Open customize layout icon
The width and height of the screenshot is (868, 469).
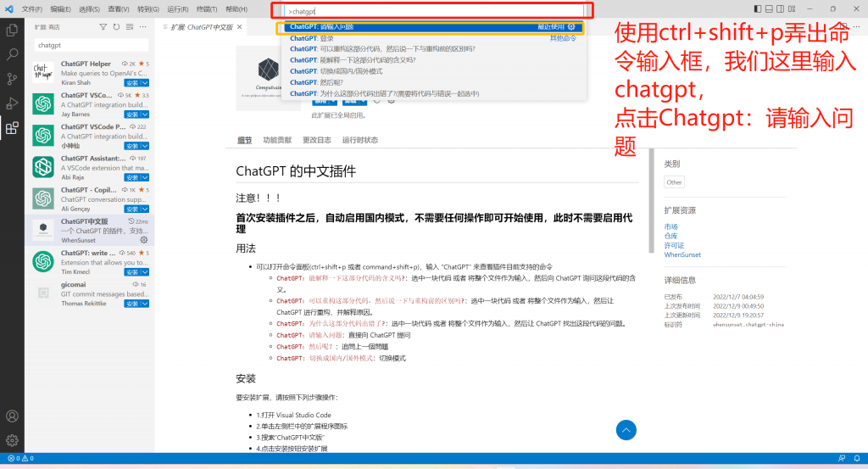[x=792, y=8]
